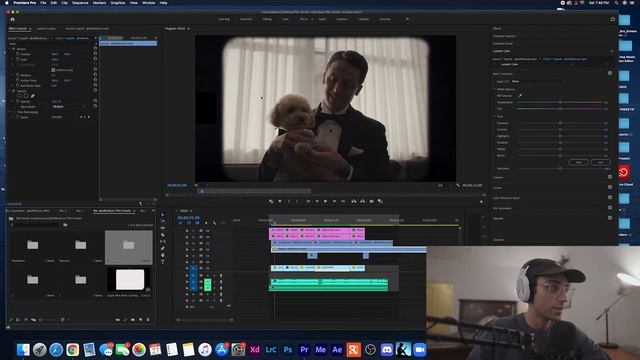Select the Pen tool in timeline toolbar
640x360 pixels.
tap(163, 248)
